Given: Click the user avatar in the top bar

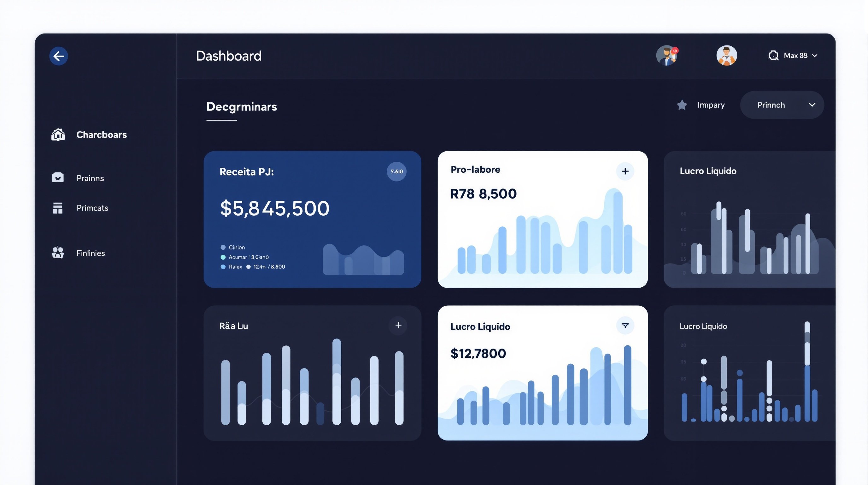Looking at the screenshot, I should coord(726,55).
